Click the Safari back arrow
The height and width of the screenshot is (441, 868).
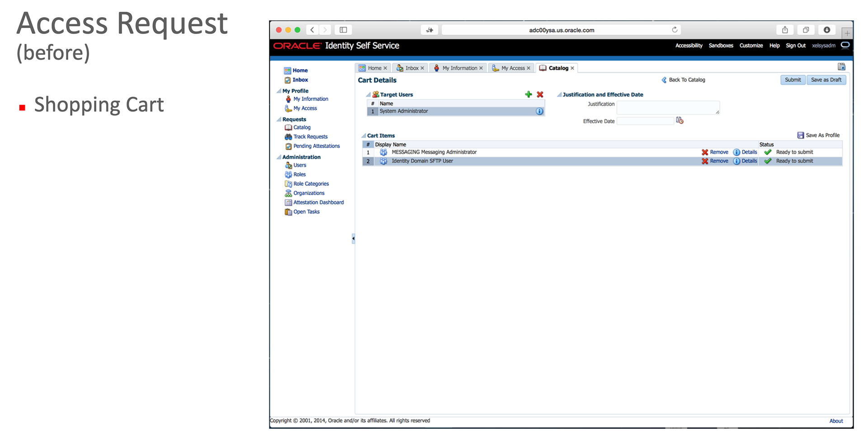click(x=312, y=30)
